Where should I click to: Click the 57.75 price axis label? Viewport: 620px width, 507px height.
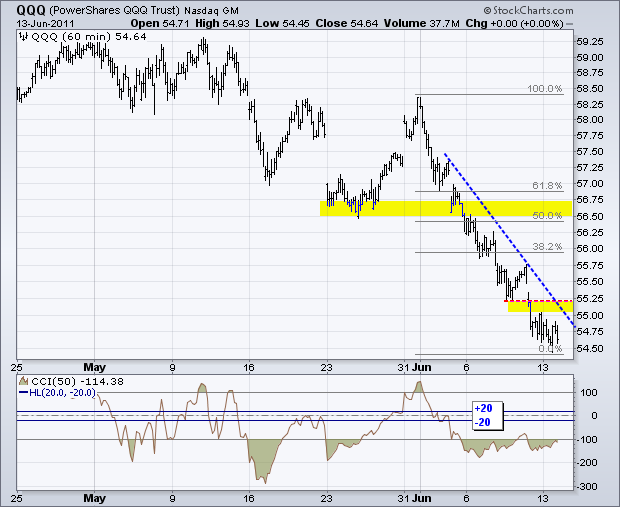click(590, 136)
